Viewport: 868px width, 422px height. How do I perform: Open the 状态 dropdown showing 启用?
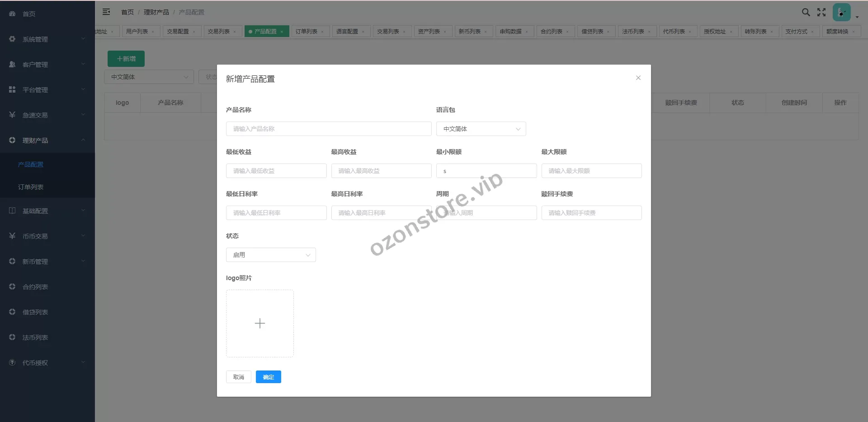(270, 255)
